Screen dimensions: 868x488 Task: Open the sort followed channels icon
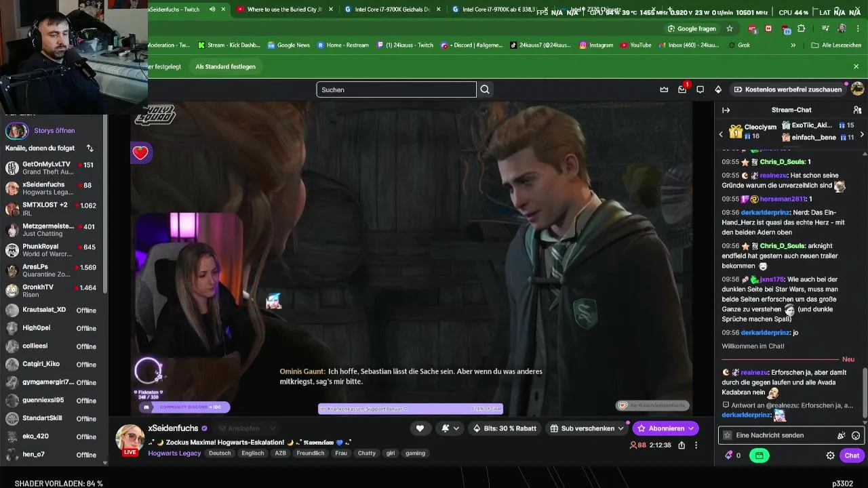coord(90,148)
